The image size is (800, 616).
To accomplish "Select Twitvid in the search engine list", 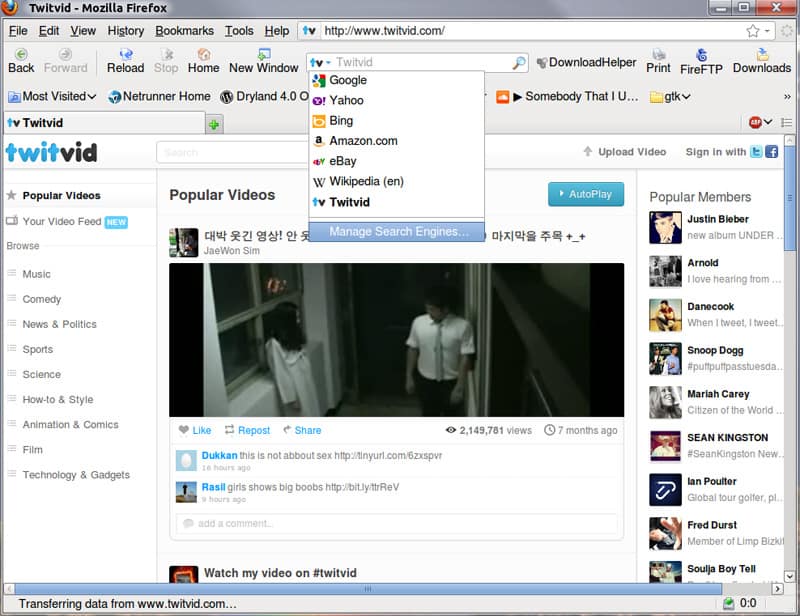I will click(396, 202).
